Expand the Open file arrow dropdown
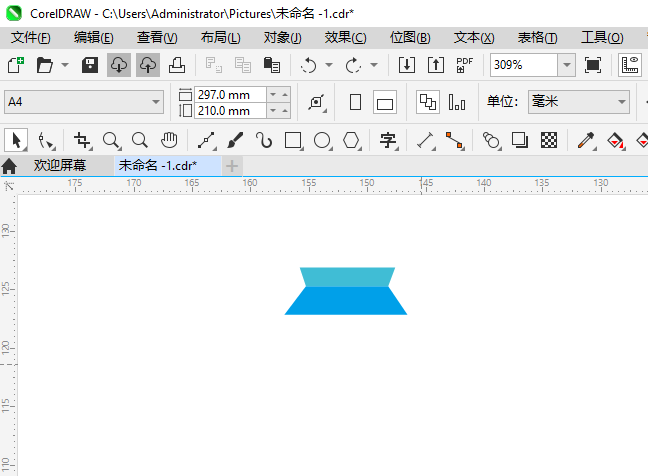The image size is (648, 476). click(65, 65)
